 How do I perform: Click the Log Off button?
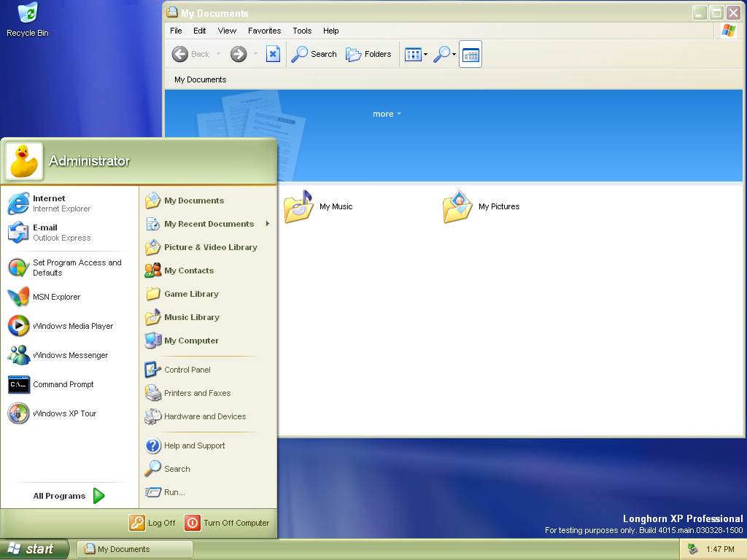click(x=152, y=523)
